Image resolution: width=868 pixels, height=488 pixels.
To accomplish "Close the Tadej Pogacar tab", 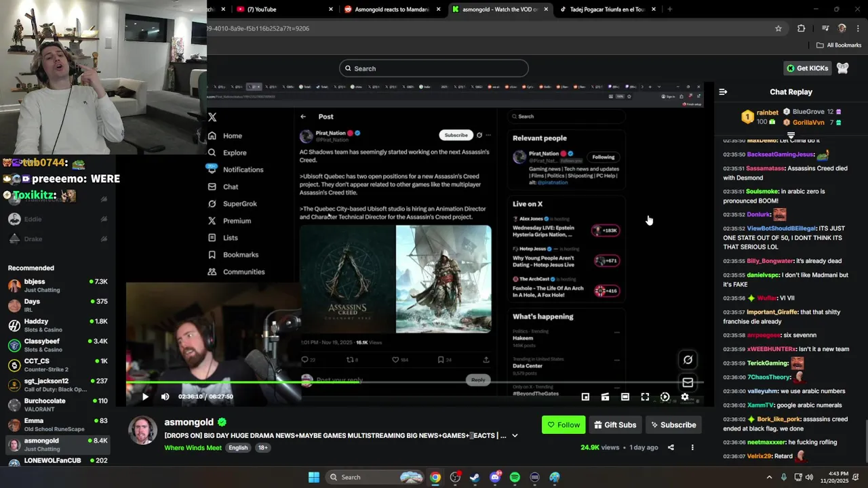I will [654, 9].
